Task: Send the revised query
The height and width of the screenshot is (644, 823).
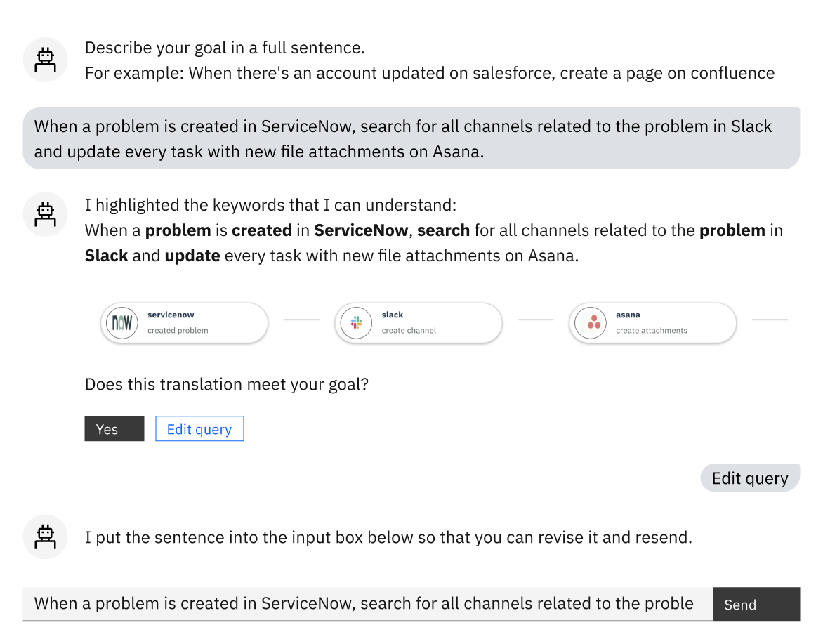Action: tap(756, 604)
